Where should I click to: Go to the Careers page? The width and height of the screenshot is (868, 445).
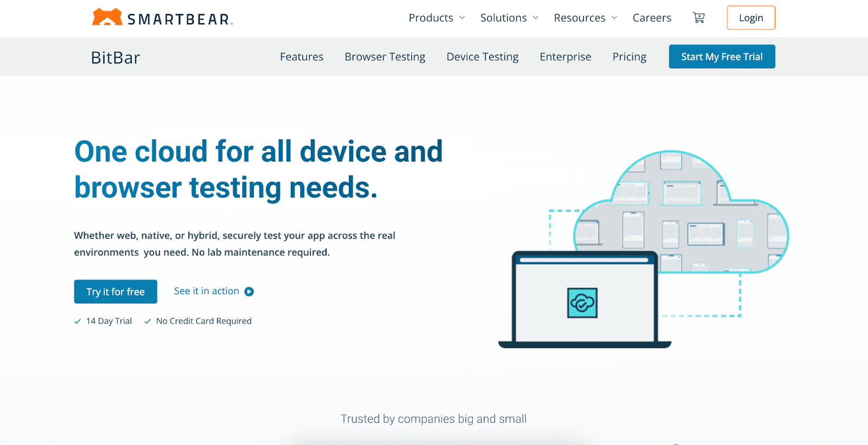click(x=652, y=18)
